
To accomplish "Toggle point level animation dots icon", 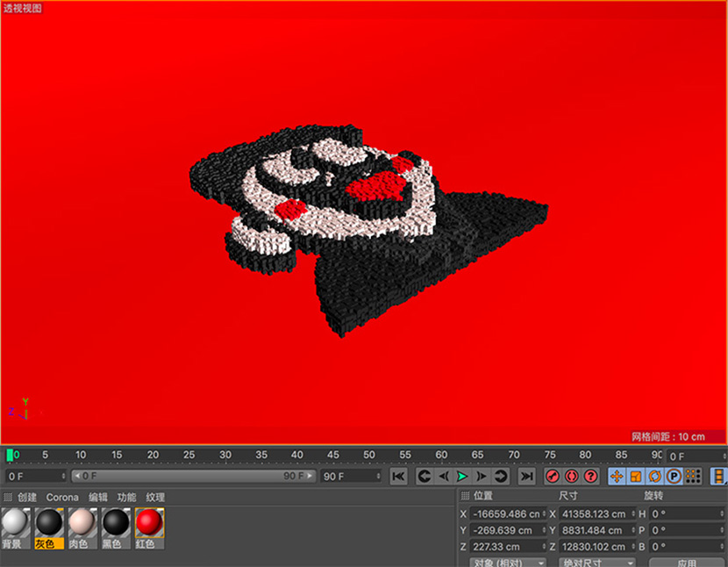I will point(693,477).
